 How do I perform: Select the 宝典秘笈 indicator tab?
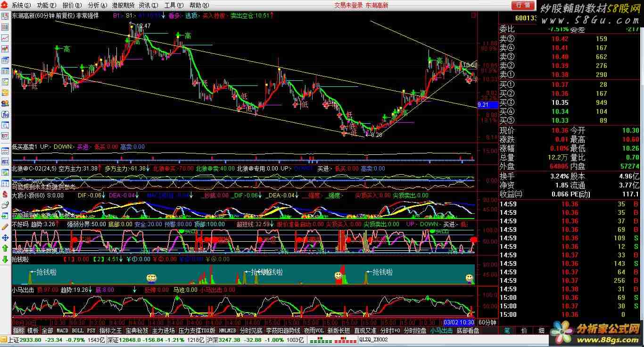[x=137, y=330]
